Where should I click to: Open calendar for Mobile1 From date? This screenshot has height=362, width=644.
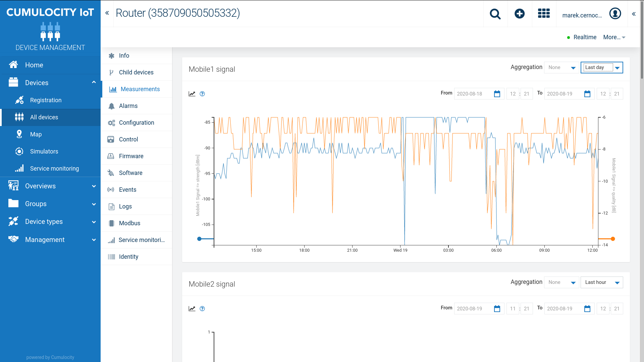497,94
